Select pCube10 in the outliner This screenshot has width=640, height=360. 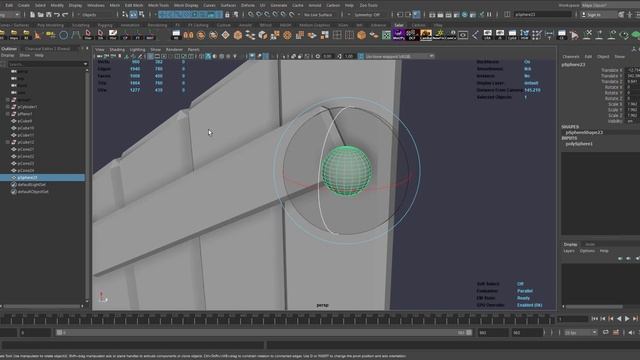tap(26, 128)
